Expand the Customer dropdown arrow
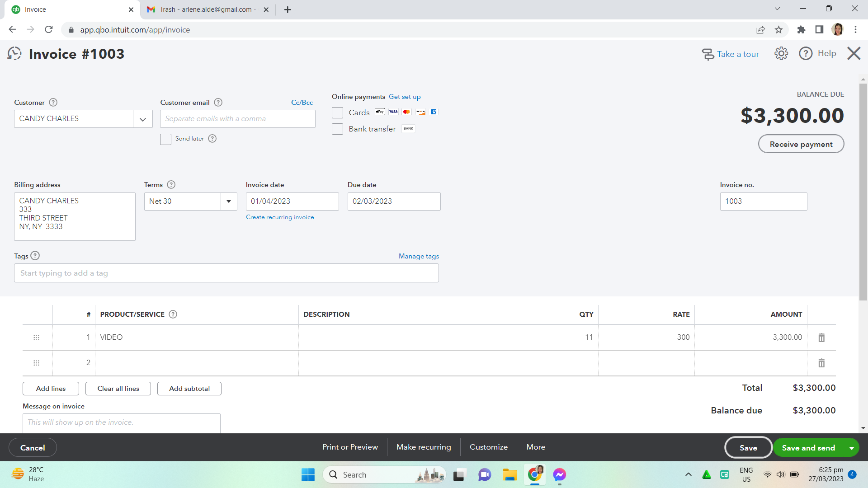 point(143,119)
